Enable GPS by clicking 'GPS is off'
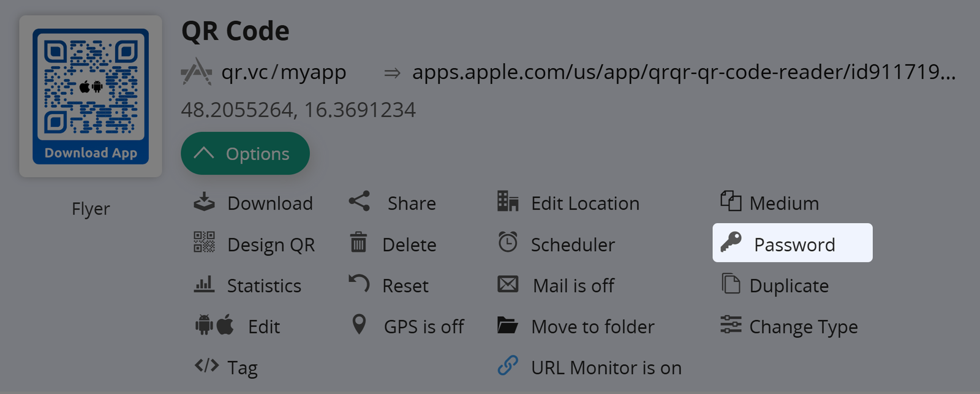 (x=423, y=327)
